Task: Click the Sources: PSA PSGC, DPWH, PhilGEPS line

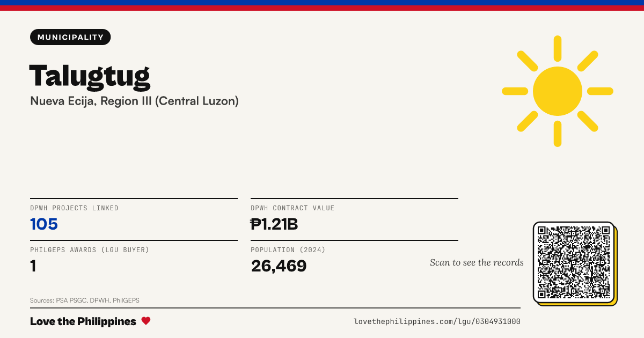Action: (85, 300)
